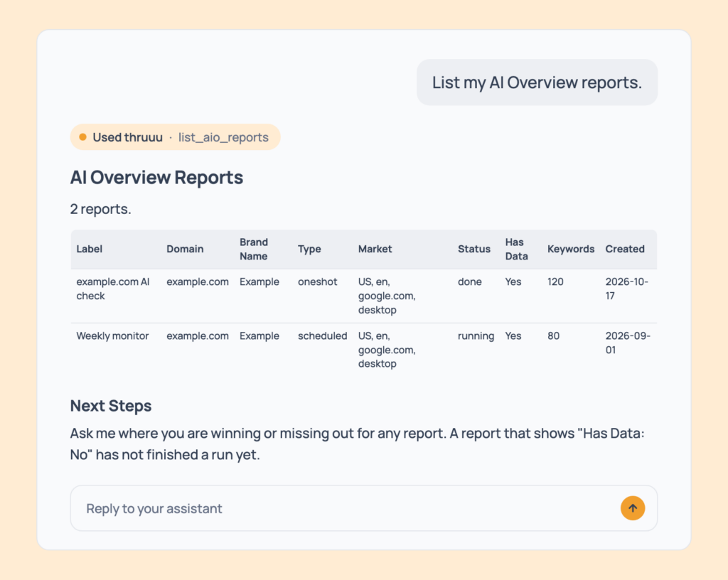Click the 'running' status cell

[476, 336]
